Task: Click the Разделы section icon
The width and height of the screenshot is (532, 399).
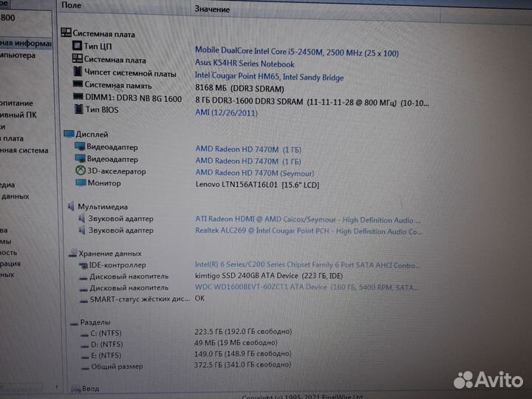Action: [74, 324]
